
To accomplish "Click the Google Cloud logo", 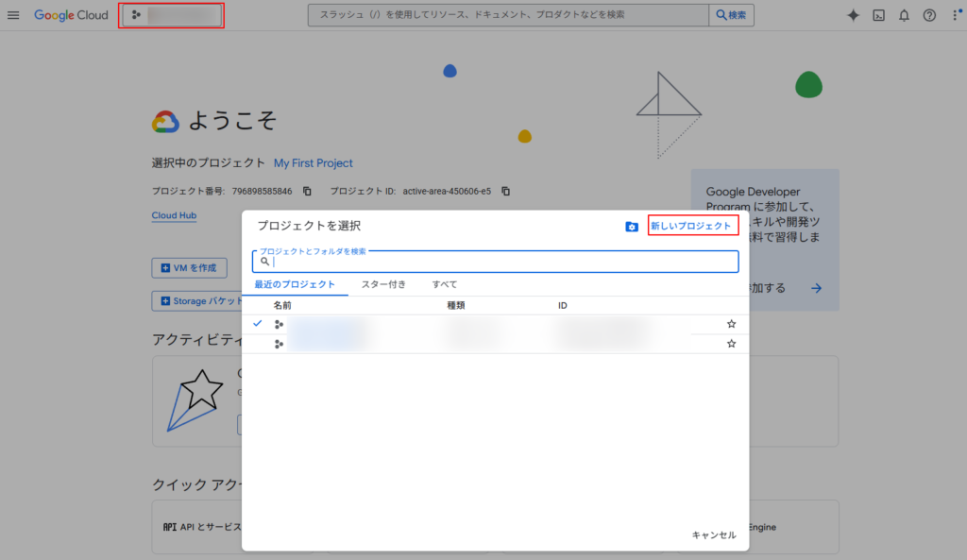I will point(71,15).
